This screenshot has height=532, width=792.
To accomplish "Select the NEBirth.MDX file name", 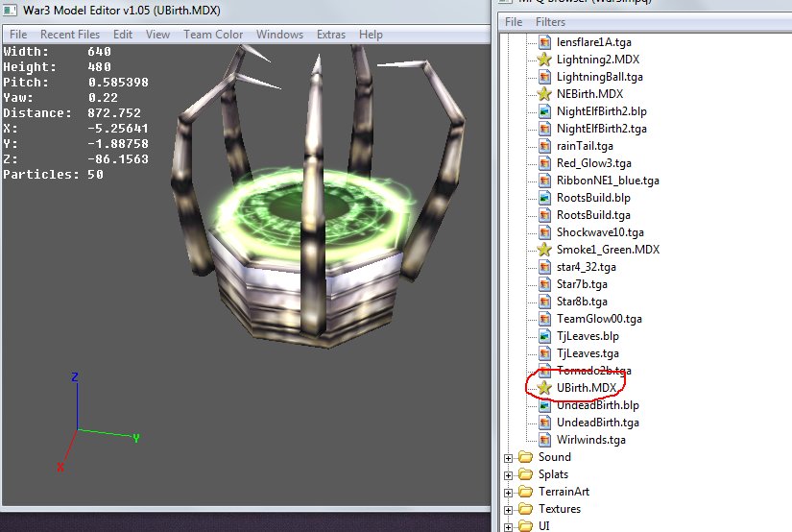I will pyautogui.click(x=590, y=94).
